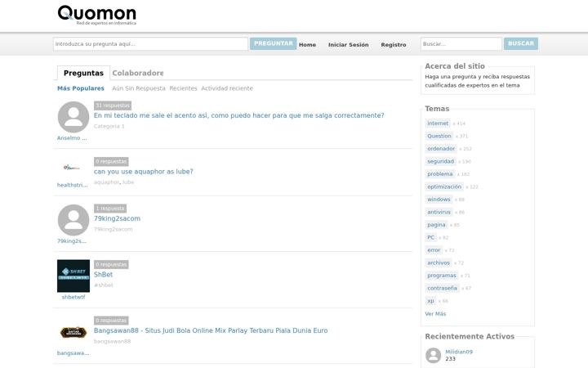Open the archivos topic tag
The height and width of the screenshot is (368, 588).
pos(439,263)
